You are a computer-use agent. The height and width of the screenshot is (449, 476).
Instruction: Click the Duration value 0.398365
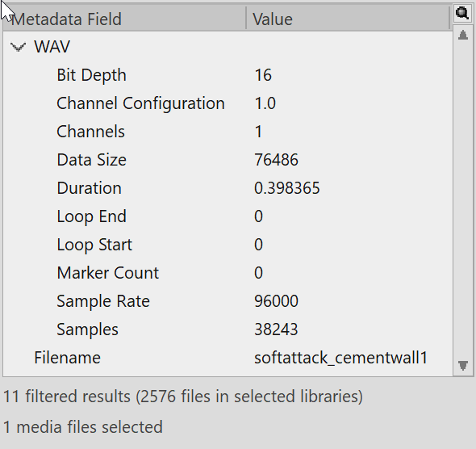pos(287,188)
